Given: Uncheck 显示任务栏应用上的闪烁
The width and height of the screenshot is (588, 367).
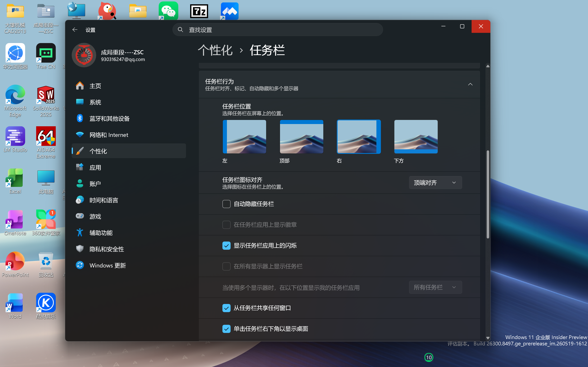Looking at the screenshot, I should point(226,245).
